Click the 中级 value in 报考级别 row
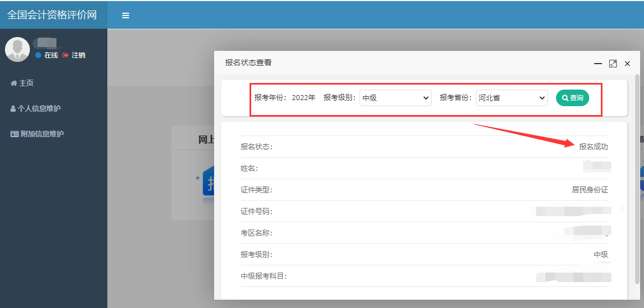The image size is (644, 308). pyautogui.click(x=600, y=254)
